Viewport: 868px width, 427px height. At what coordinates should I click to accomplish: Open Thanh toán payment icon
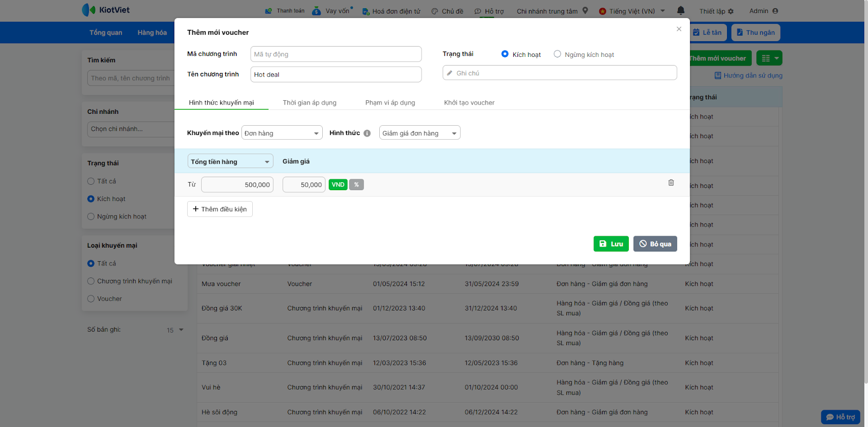[x=269, y=11]
